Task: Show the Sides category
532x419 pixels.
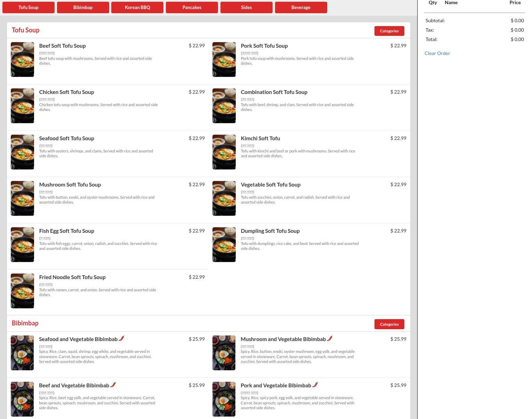Action: click(246, 7)
